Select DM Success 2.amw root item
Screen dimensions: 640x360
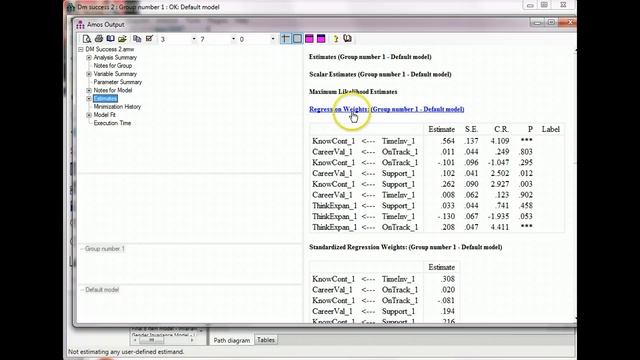(109, 49)
